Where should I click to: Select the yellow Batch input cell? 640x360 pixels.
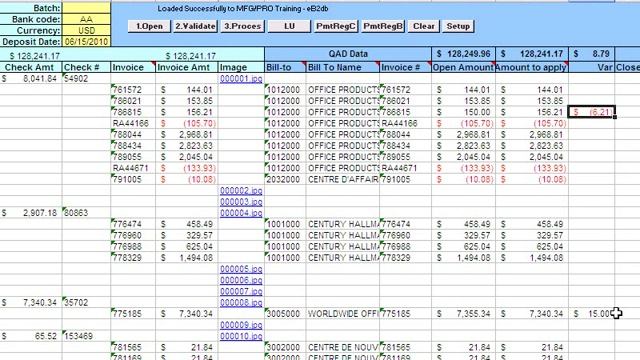click(86, 8)
